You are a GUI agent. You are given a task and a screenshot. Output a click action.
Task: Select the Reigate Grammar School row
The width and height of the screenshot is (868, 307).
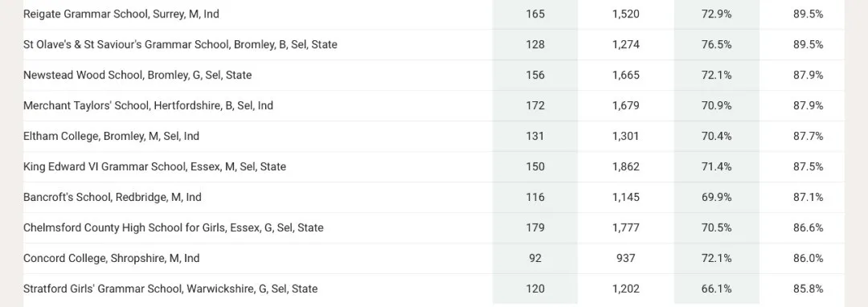(x=434, y=14)
